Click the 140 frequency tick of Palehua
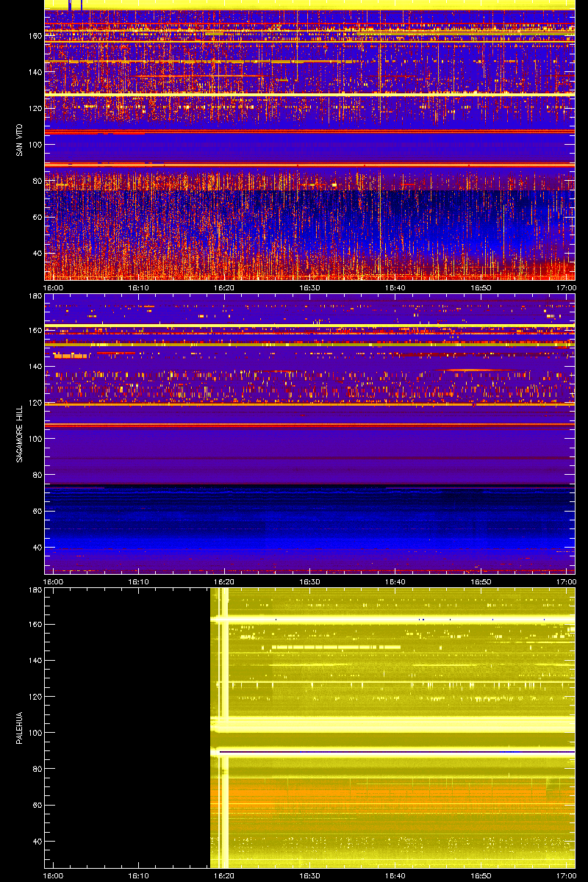The width and height of the screenshot is (588, 882). coord(35,660)
